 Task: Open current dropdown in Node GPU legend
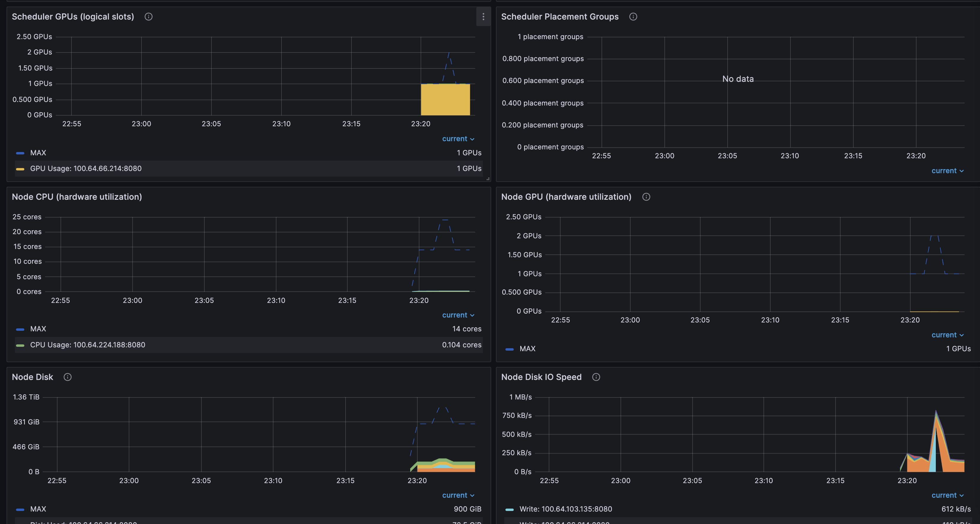947,335
